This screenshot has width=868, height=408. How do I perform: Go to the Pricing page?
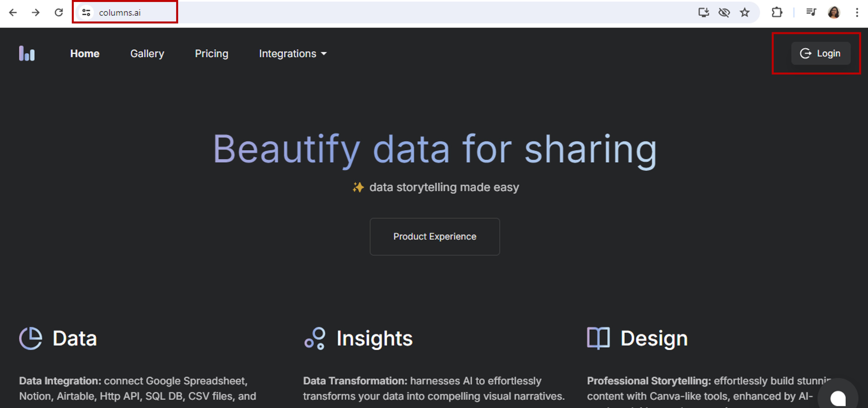tap(211, 54)
